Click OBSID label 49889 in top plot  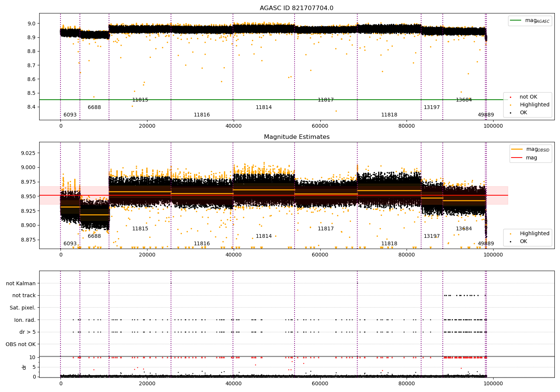(486, 115)
